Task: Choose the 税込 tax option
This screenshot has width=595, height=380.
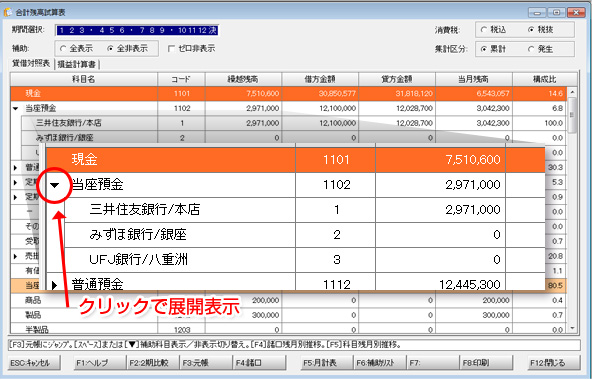Action: coord(484,30)
